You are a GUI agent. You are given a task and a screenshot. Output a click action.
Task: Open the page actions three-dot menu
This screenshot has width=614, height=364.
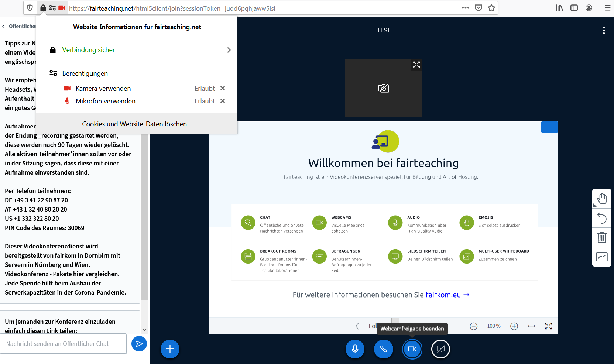[466, 8]
